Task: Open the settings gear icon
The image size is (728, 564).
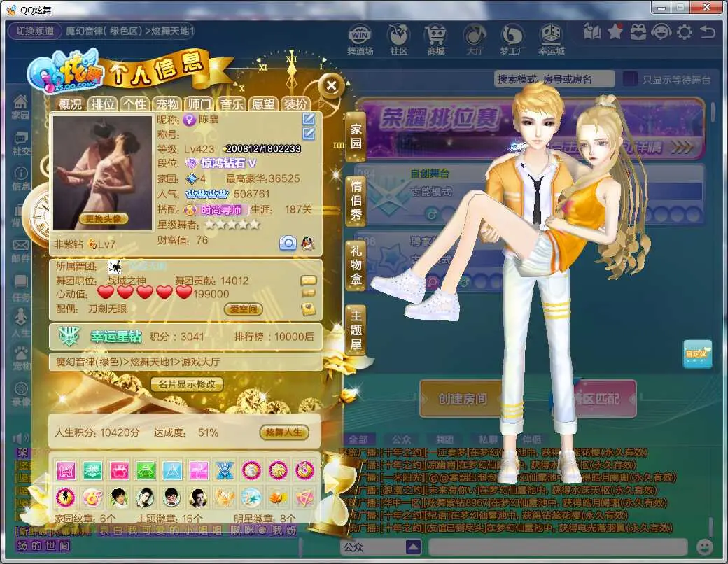Action: coord(685,31)
